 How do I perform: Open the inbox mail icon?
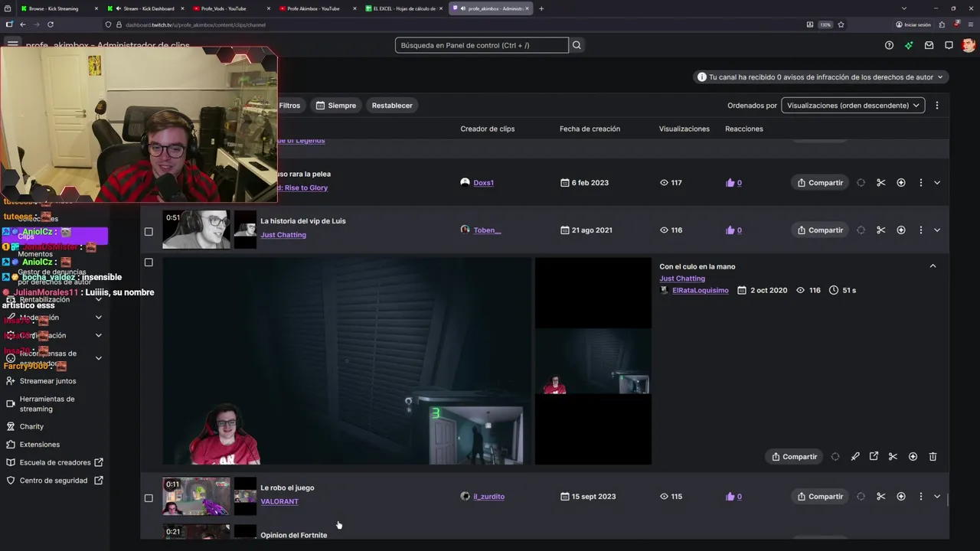(x=929, y=45)
